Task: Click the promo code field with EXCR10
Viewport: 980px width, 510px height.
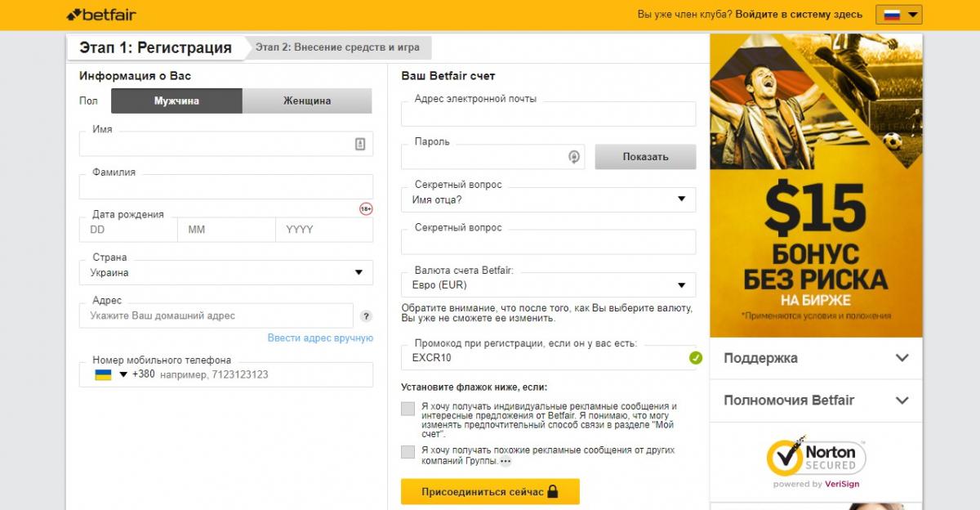Action: coord(549,358)
